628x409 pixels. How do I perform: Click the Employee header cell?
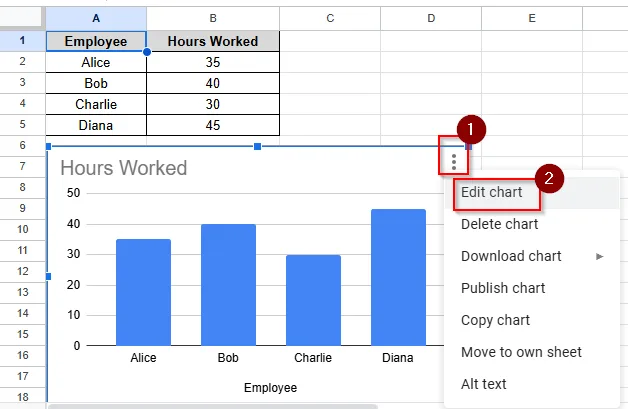(96, 41)
